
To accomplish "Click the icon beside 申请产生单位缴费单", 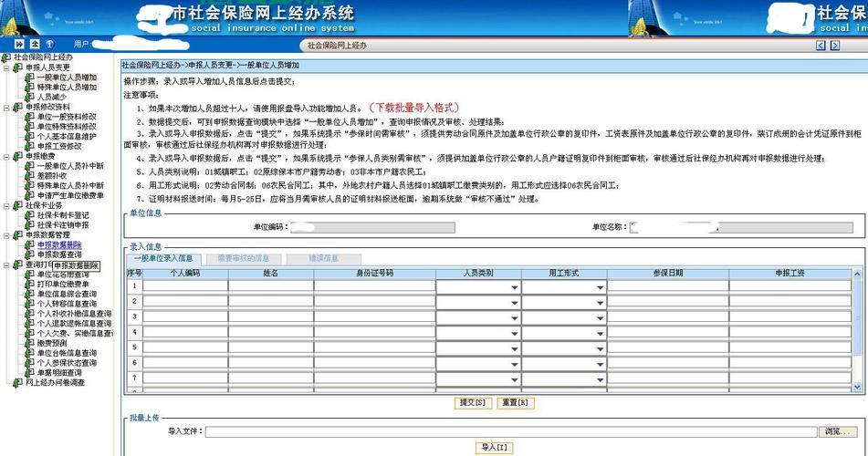I will 30,195.
